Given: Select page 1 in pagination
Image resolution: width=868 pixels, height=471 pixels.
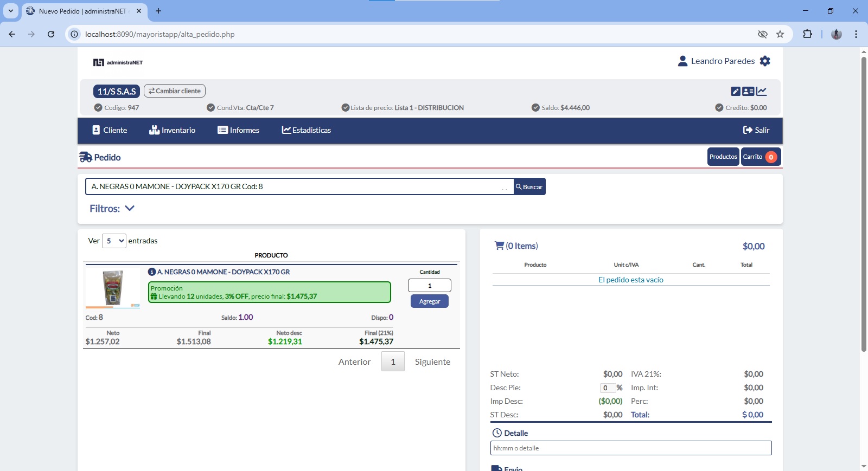Looking at the screenshot, I should [393, 362].
